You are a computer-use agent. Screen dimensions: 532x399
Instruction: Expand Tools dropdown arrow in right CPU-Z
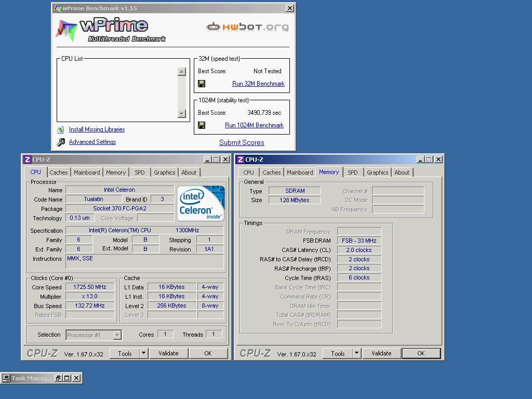click(x=356, y=353)
